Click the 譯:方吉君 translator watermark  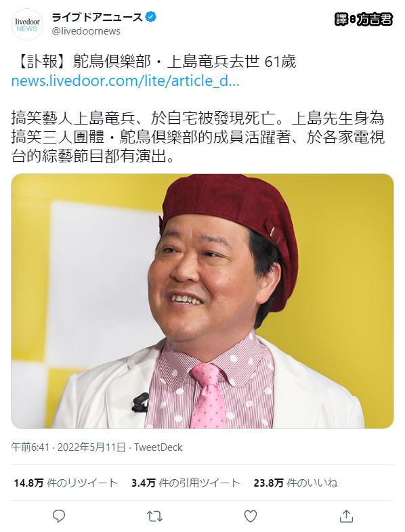click(x=363, y=20)
